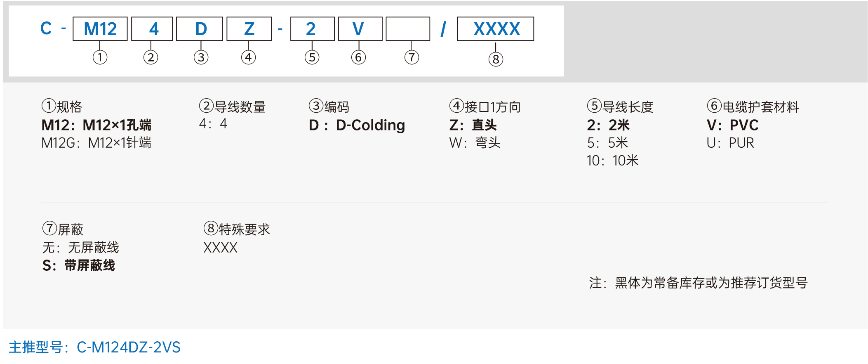Image resolution: width=868 pixels, height=364 pixels.
Task: Click circled number 1 under M12 box
Action: point(100,57)
